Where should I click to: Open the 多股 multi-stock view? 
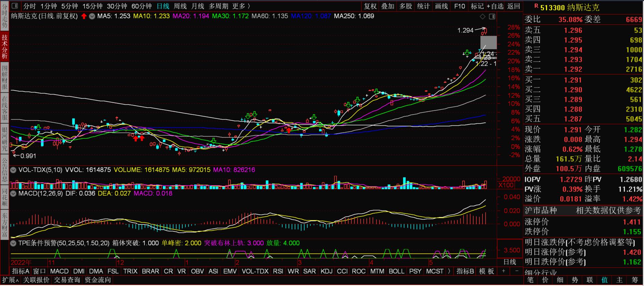point(406,6)
